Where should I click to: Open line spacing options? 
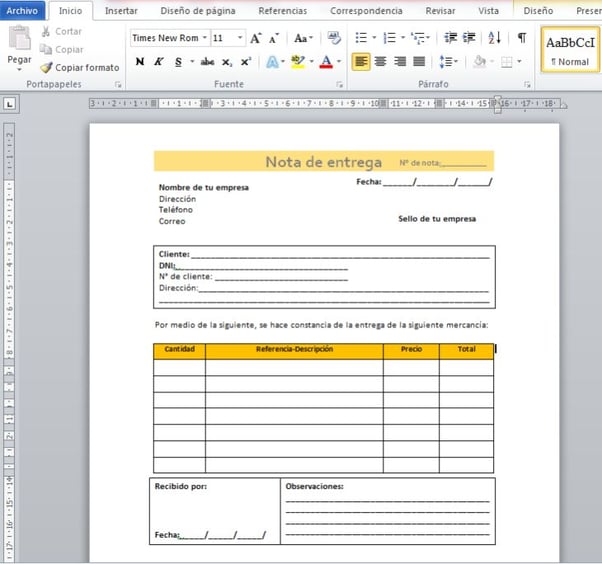coord(448,61)
